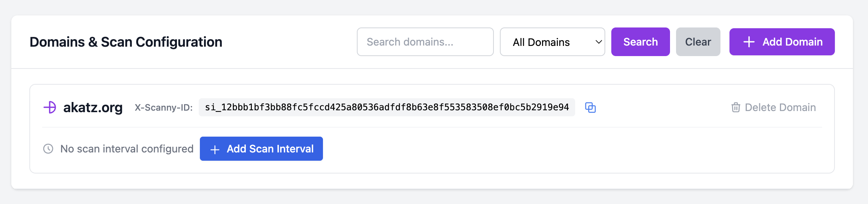Click the trash icon beside Delete Domain
Image resolution: width=868 pixels, height=204 pixels.
[x=736, y=108]
